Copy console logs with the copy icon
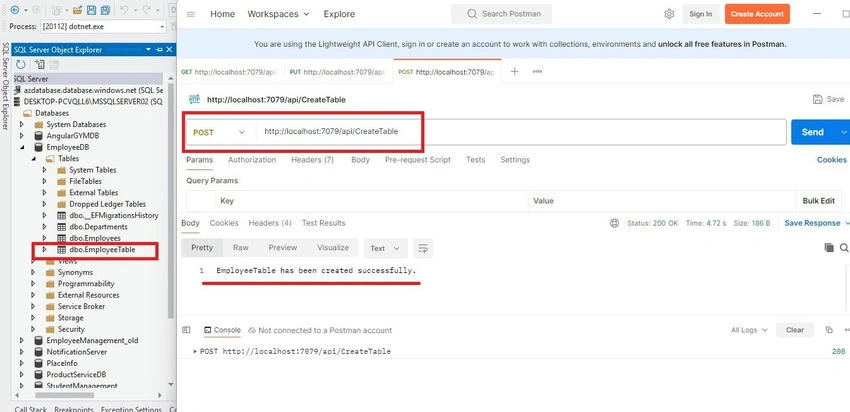 click(x=829, y=330)
